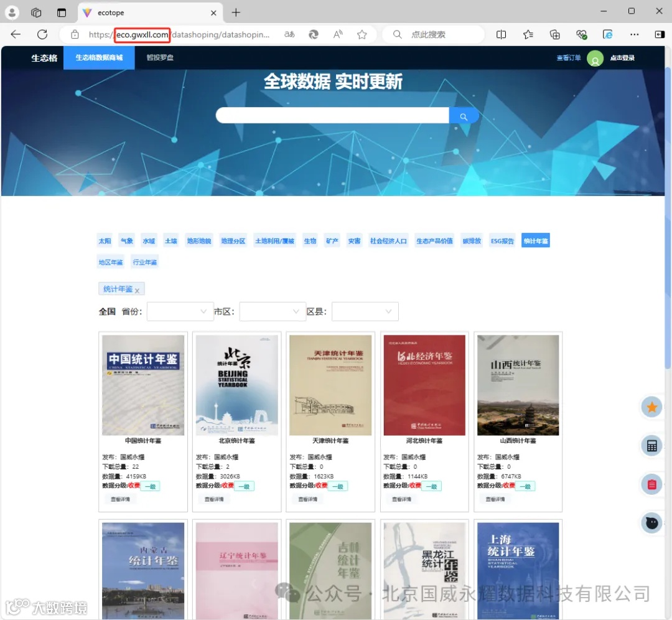The image size is (672, 620).
Task: Select the 灾害 category tag
Action: coord(354,241)
